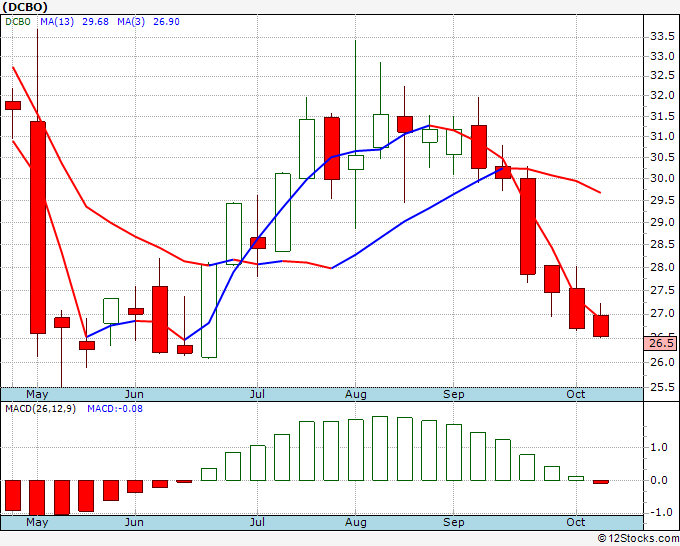The image size is (680, 546).
Task: Click the Jun label on price chart axis
Action: click(x=134, y=393)
